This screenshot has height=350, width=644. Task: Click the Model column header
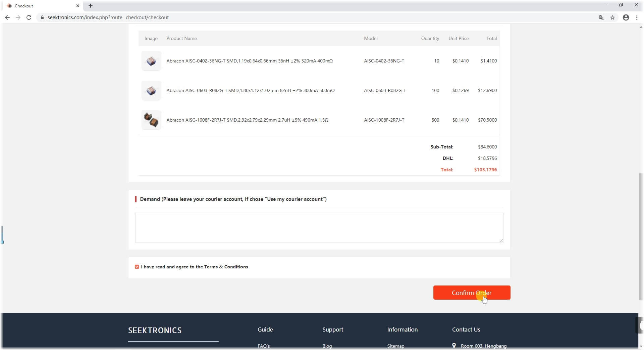point(371,38)
